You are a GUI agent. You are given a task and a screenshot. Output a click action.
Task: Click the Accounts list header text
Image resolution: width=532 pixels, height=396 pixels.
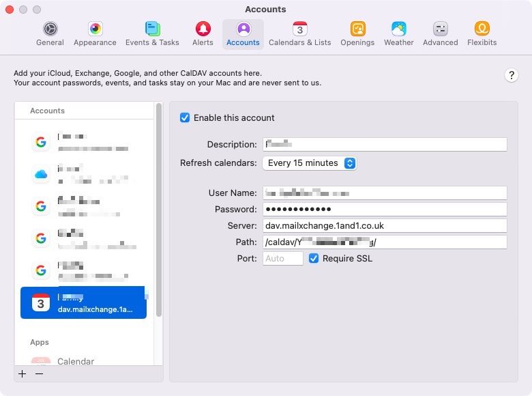tap(47, 111)
